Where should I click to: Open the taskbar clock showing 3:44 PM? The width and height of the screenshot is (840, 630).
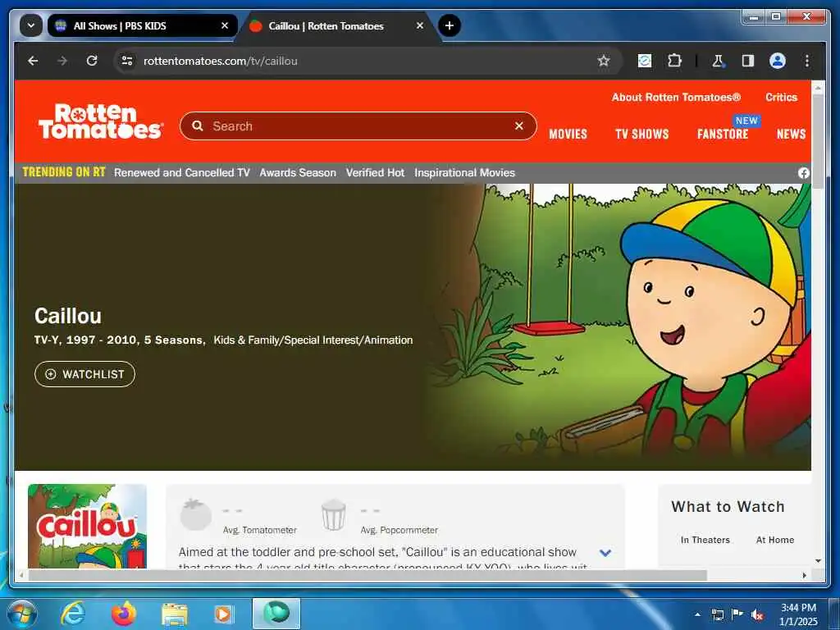click(798, 614)
